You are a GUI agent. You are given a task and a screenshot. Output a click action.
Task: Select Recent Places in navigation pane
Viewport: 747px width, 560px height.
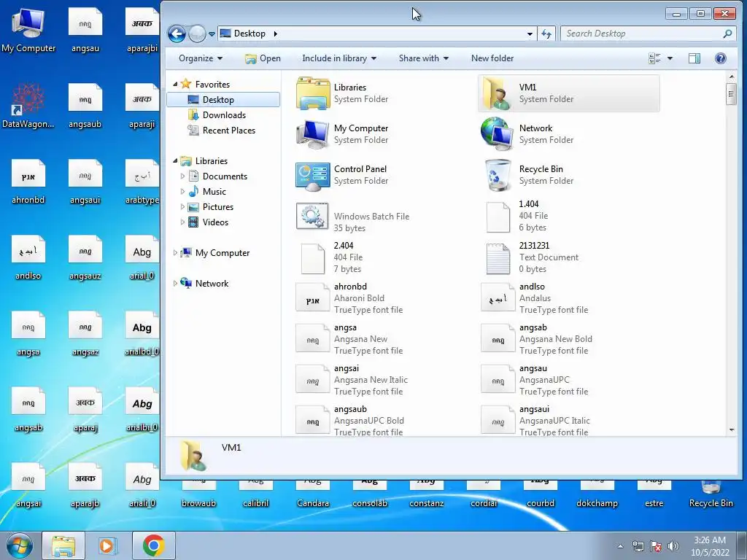click(x=228, y=130)
